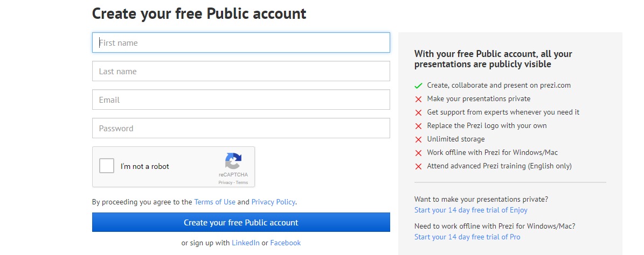
Task: Click 'Create, collaborate and present on prezi.com' text
Action: (499, 86)
